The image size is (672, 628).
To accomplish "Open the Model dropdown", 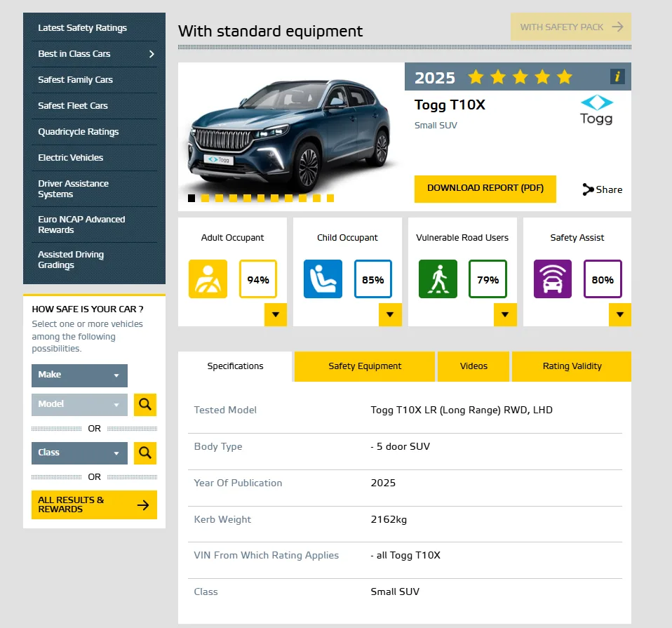I will [79, 405].
